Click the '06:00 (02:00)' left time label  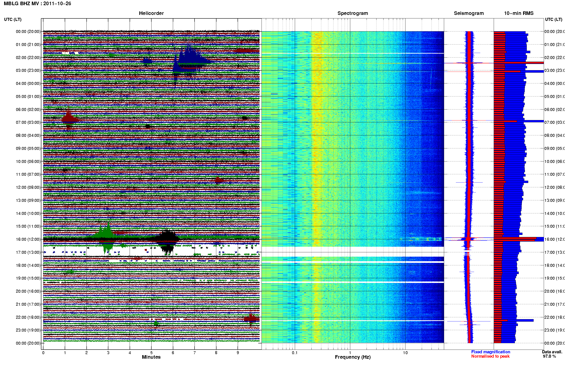(x=28, y=109)
